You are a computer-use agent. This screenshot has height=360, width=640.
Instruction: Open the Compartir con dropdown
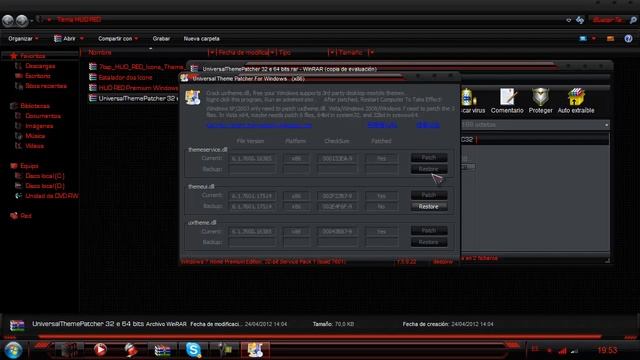[x=118, y=38]
